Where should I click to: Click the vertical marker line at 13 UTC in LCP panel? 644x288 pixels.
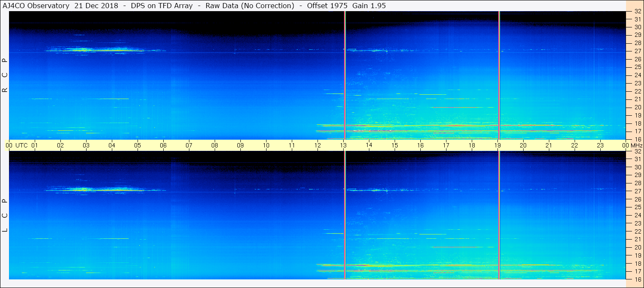(x=345, y=215)
